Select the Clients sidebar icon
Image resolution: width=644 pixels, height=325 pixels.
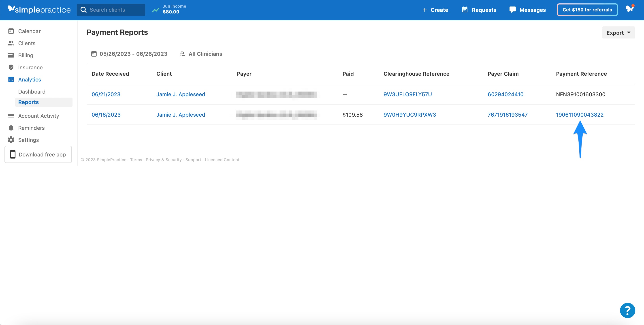[11, 43]
